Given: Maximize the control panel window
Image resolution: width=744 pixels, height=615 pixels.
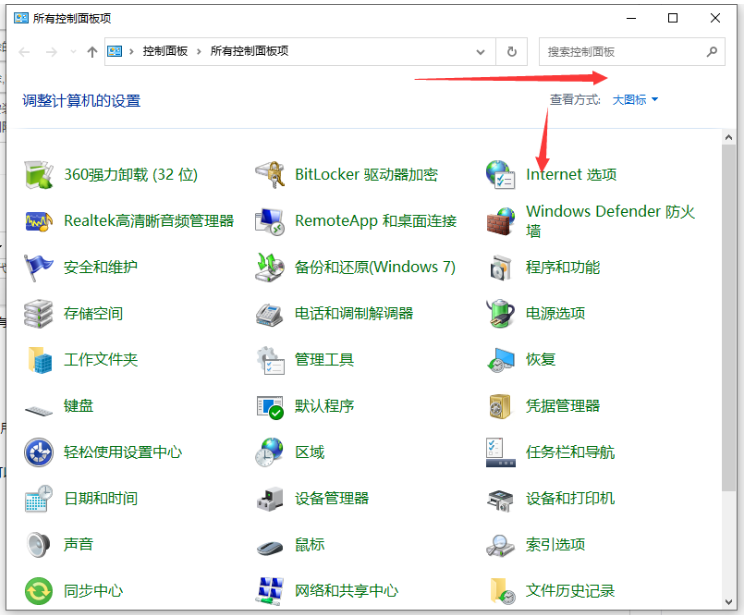Looking at the screenshot, I should pyautogui.click(x=672, y=18).
